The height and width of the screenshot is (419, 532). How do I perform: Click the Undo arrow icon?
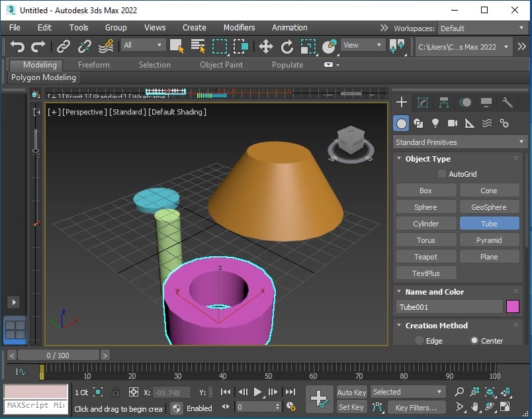17,46
